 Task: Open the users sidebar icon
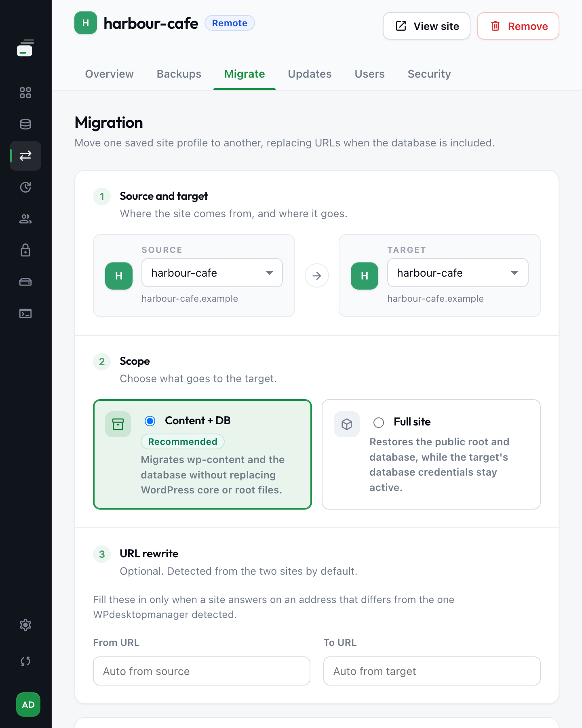click(25, 219)
